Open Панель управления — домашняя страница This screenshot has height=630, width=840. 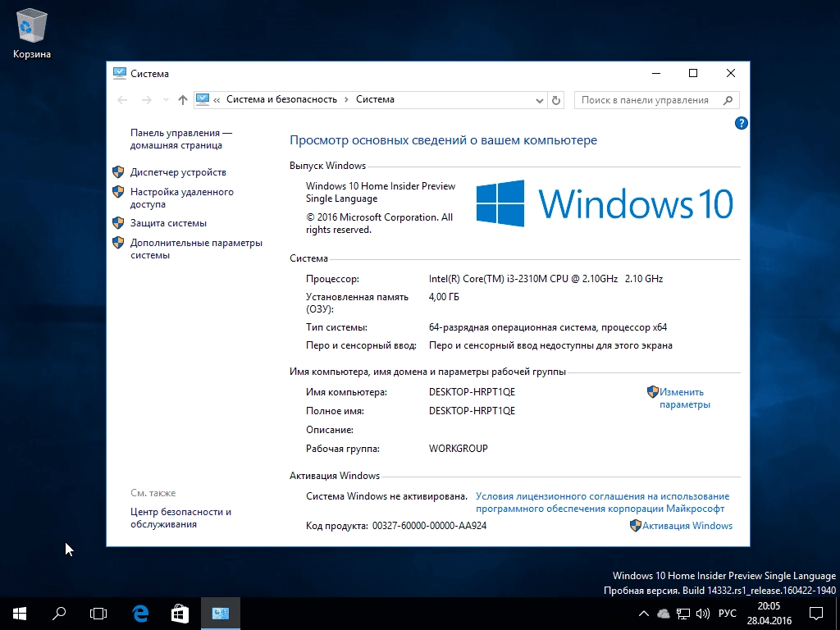click(181, 139)
